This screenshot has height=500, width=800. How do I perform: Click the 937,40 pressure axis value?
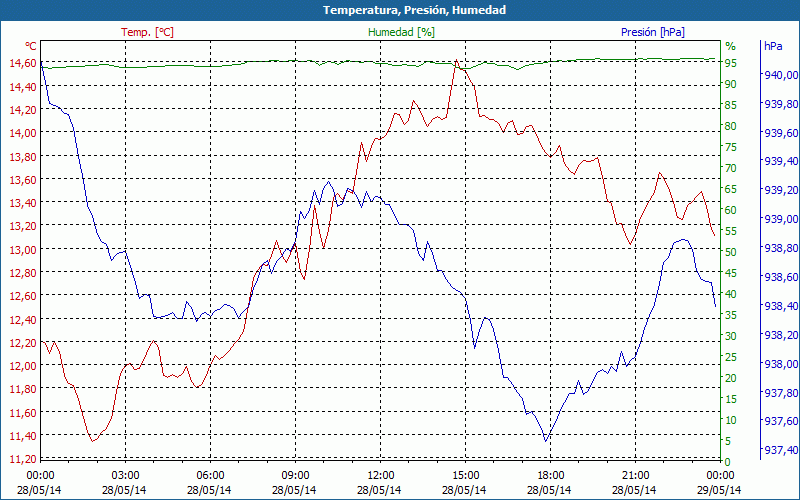781,450
